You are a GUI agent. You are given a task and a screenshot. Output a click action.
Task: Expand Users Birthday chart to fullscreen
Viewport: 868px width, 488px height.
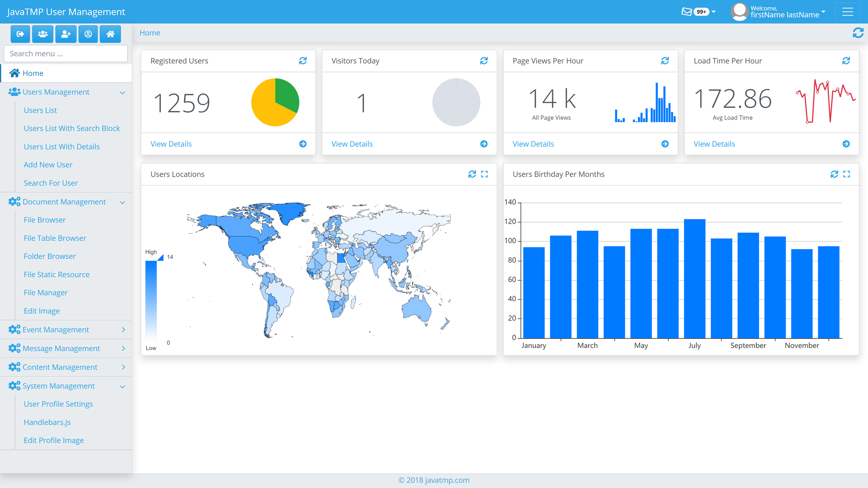(847, 174)
